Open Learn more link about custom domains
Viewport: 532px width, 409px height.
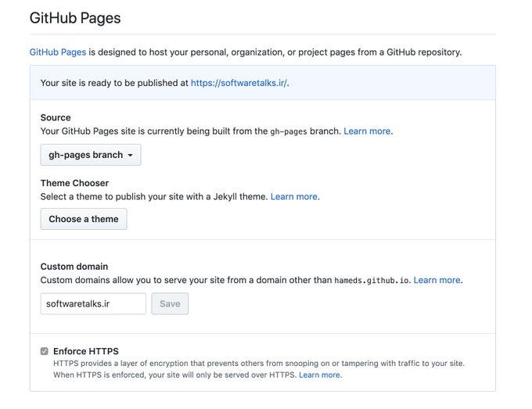click(437, 280)
